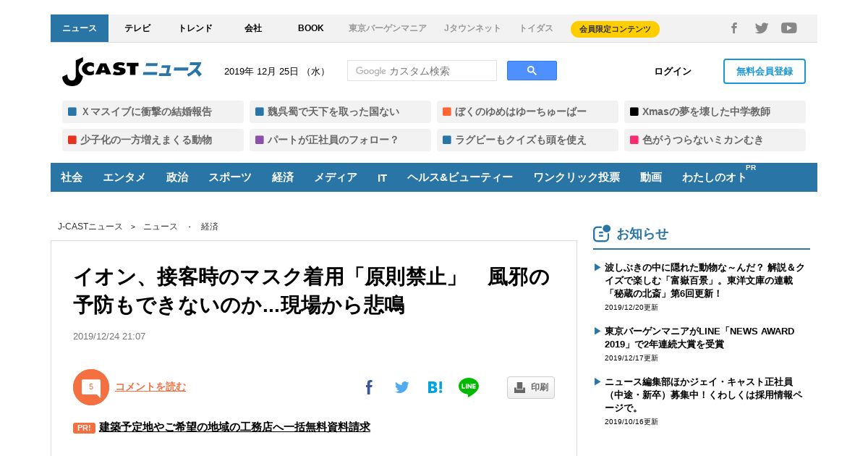Click the ニュース breadcrumb link
The width and height of the screenshot is (868, 456).
(x=161, y=227)
